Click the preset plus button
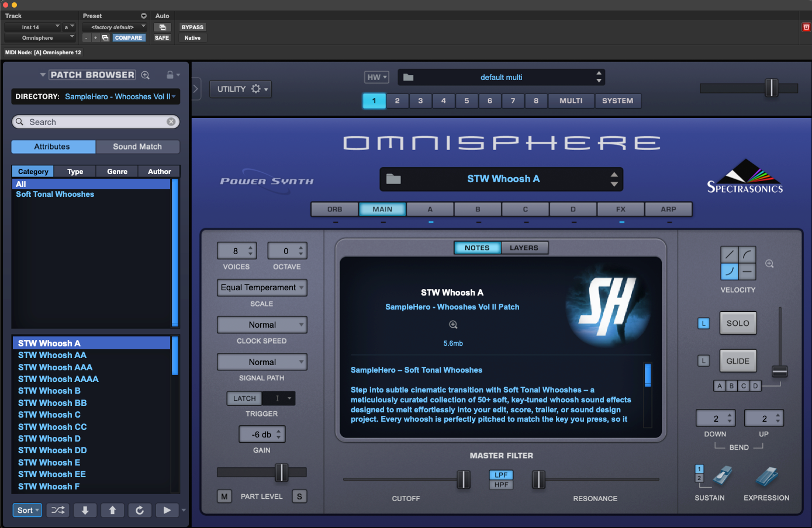This screenshot has width=812, height=528. [x=95, y=38]
